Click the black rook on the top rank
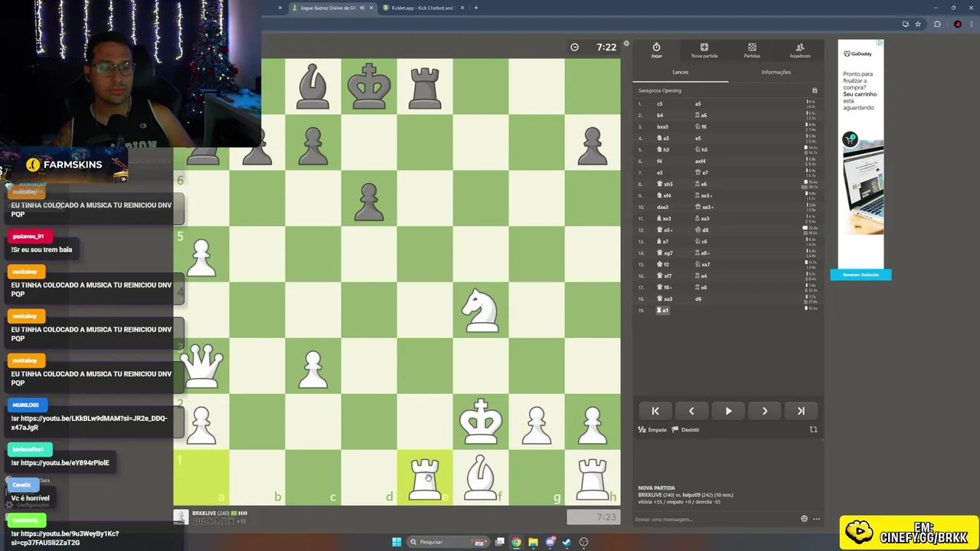Image resolution: width=980 pixels, height=551 pixels. [x=425, y=86]
